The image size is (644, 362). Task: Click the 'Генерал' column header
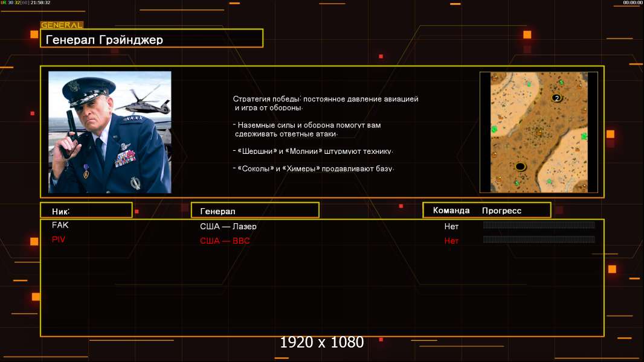point(255,211)
